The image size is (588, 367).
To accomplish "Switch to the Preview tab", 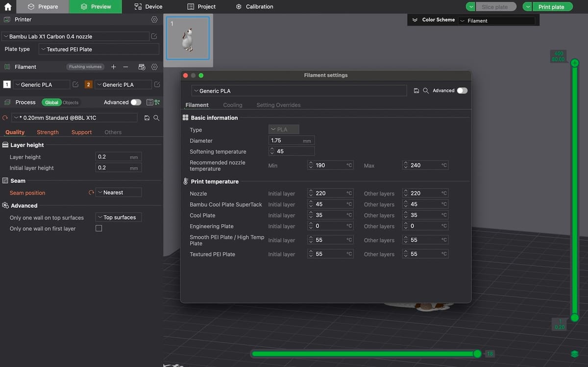I will pyautogui.click(x=96, y=6).
